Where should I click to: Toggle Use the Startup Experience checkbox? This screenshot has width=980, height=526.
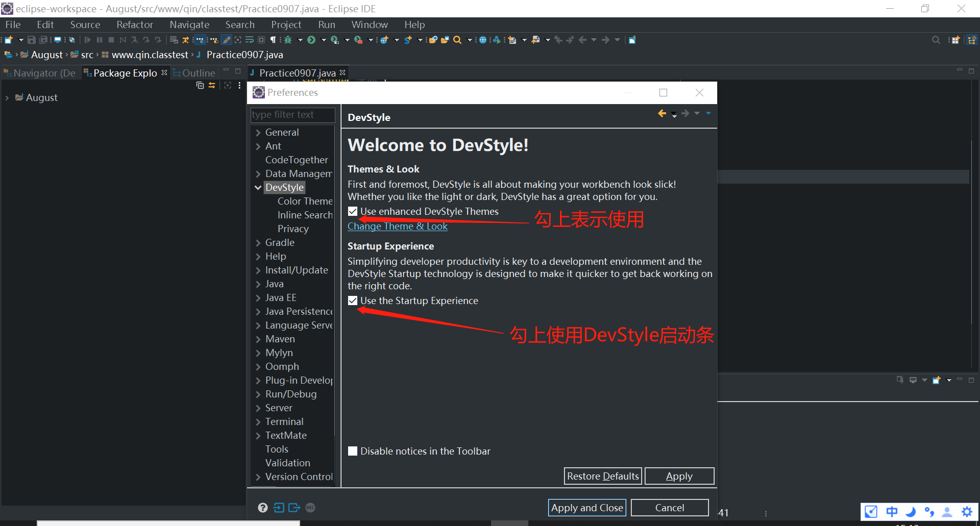coord(353,300)
